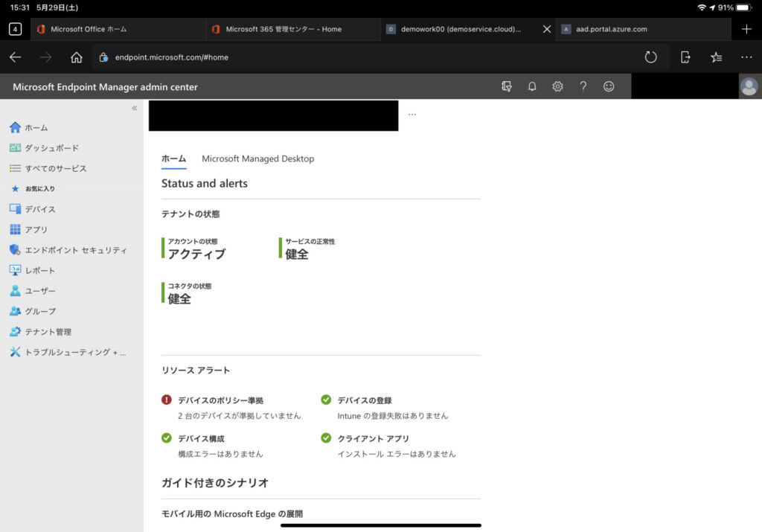Open the settings gear icon
Viewport: 762px width, 532px height.
point(557,86)
